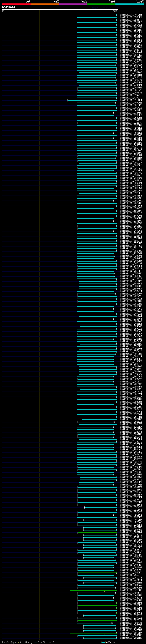Select the UniRef100_Q9SM45 label
This screenshot has height=644, width=146.
point(131,331)
